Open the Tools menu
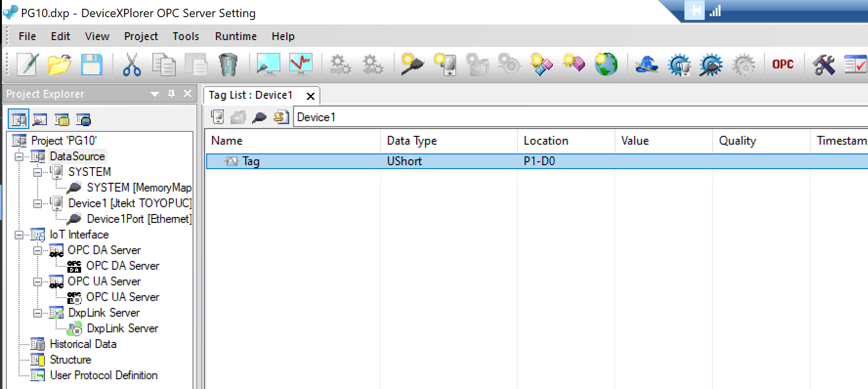 click(x=186, y=37)
